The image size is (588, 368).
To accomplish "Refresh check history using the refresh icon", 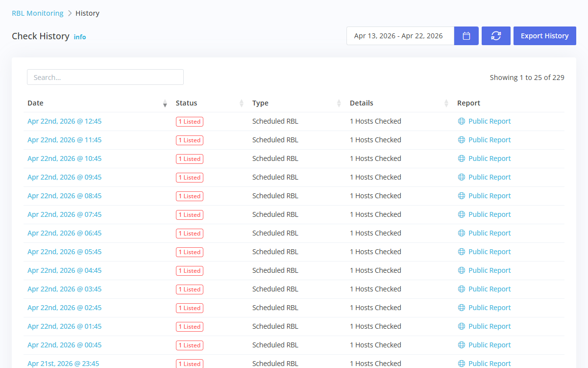I will pyautogui.click(x=496, y=35).
